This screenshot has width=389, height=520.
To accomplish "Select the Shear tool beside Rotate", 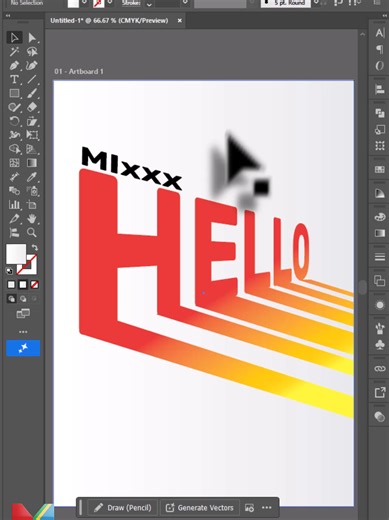I will click(x=32, y=121).
